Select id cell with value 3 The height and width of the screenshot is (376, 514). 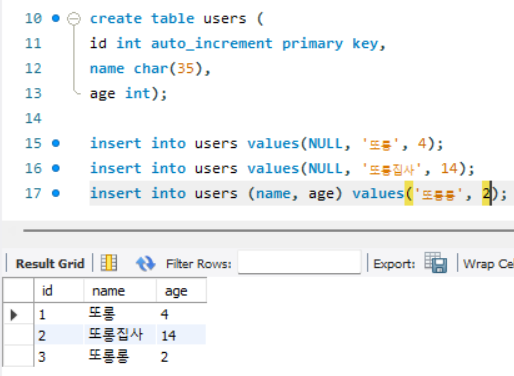tap(59, 356)
